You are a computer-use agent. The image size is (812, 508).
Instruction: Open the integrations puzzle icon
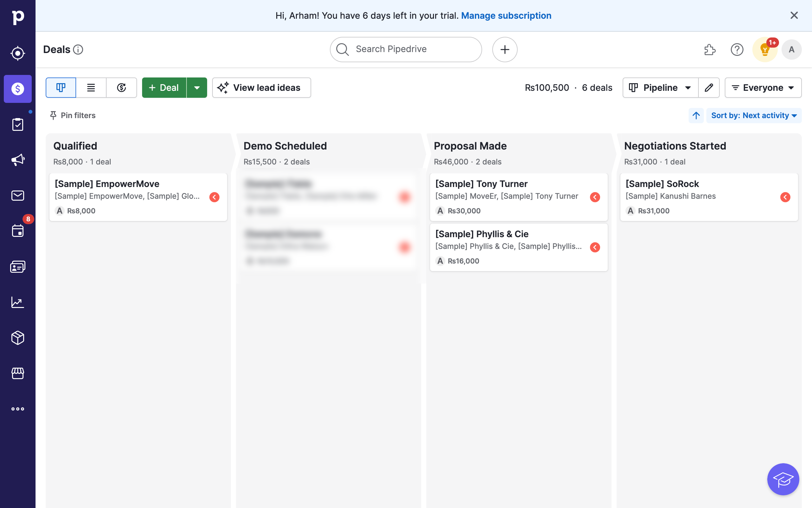(x=710, y=50)
